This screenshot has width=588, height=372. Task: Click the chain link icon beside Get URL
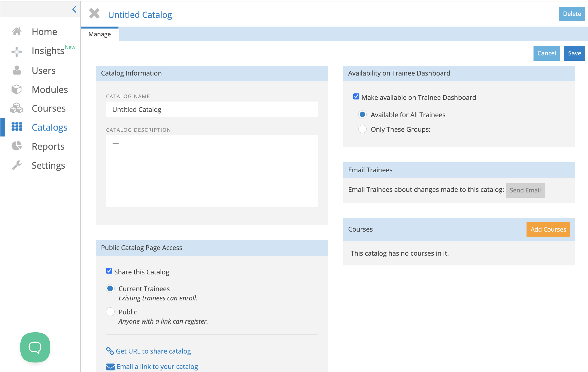110,351
